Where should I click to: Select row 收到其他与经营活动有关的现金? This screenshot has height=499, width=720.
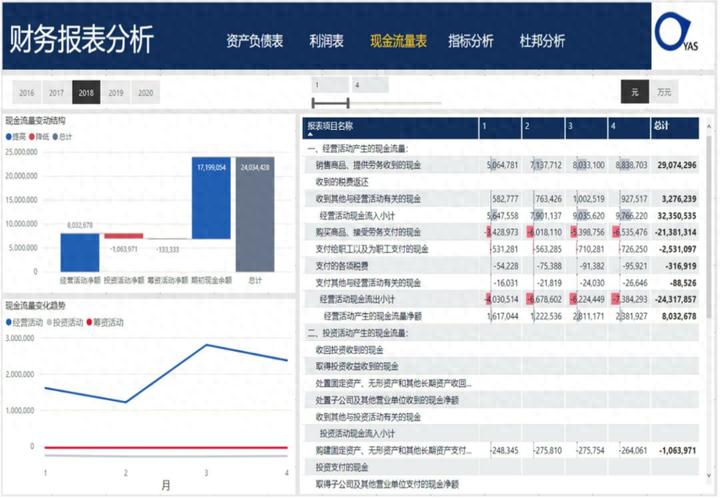501,199
